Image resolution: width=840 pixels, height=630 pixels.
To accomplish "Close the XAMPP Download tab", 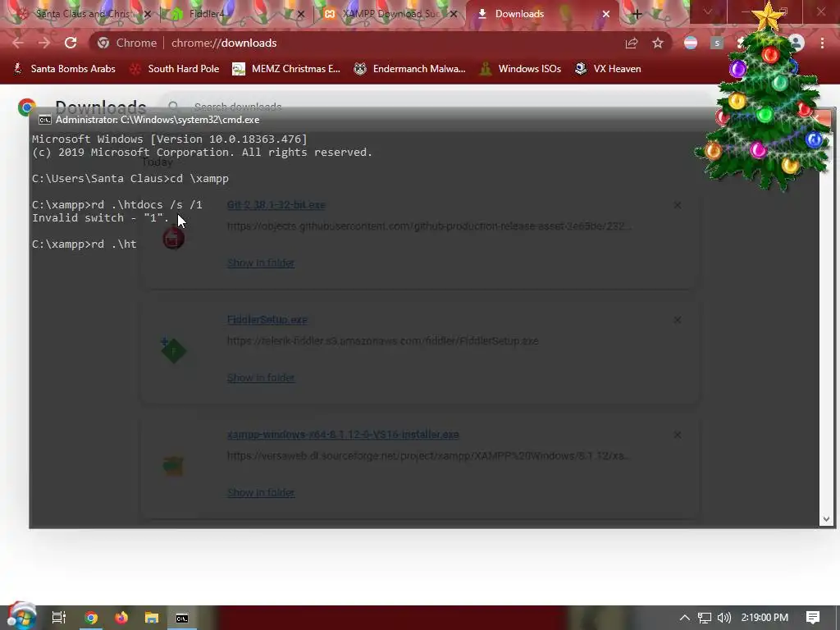I will 454,14.
